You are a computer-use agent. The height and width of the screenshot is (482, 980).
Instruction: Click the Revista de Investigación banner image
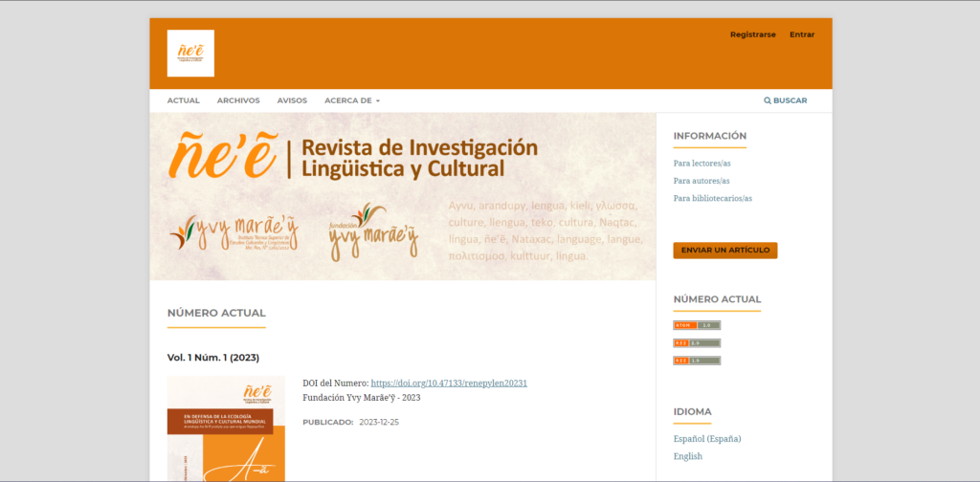coord(402,196)
